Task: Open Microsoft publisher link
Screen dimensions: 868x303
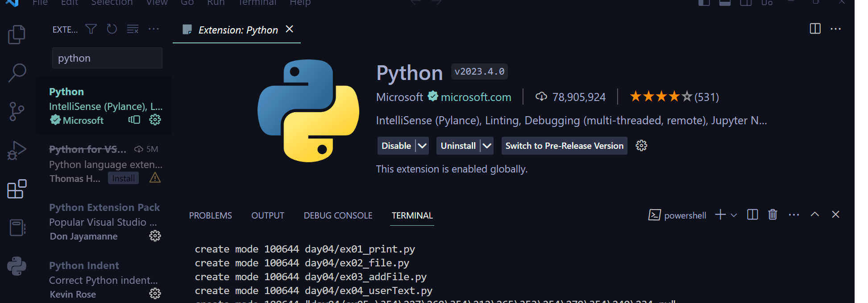Action: click(x=399, y=97)
